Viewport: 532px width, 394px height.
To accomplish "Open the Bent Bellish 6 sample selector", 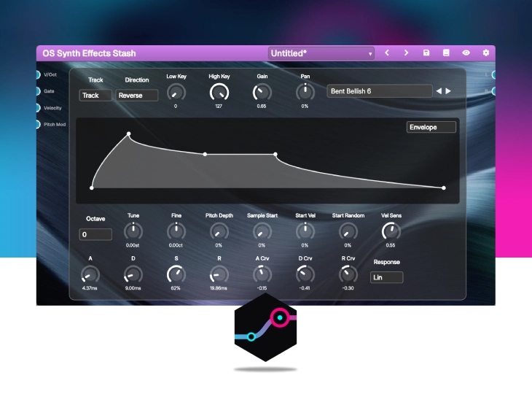I will [379, 91].
